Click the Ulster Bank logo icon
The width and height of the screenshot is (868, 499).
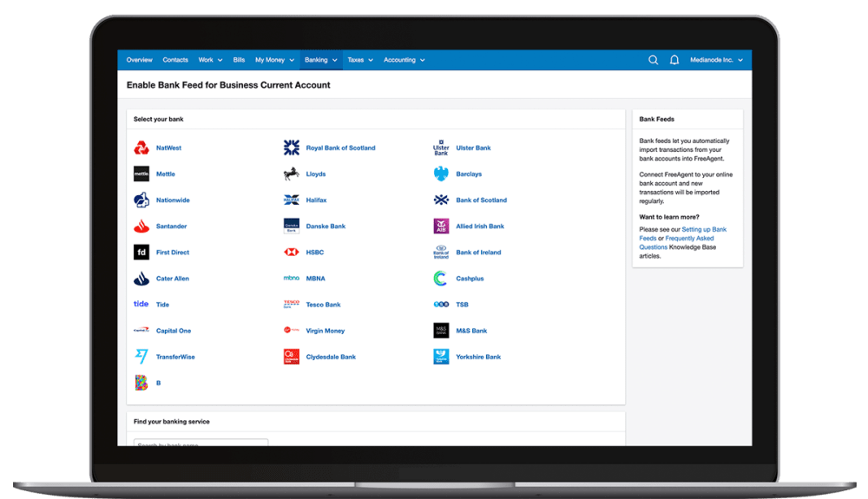[441, 148]
